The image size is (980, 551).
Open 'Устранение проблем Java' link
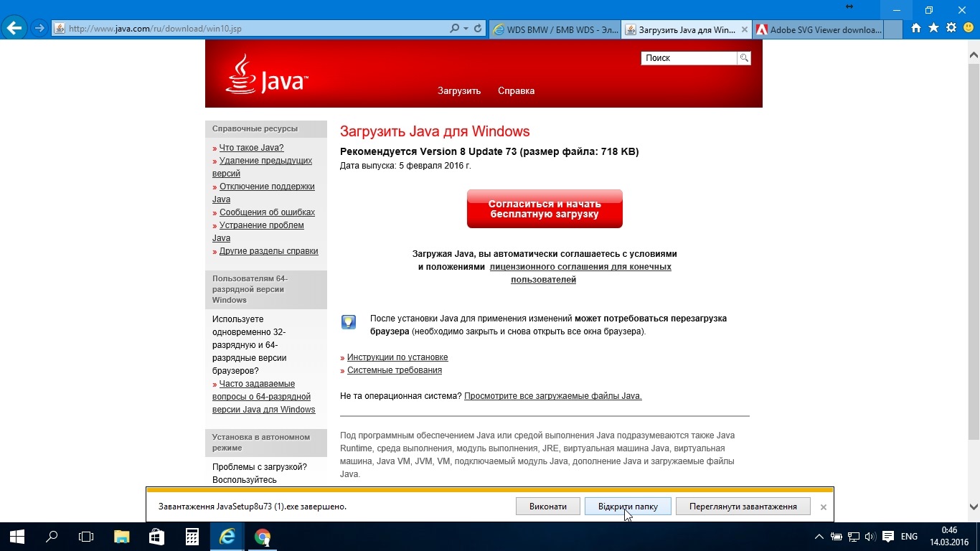pyautogui.click(x=258, y=232)
